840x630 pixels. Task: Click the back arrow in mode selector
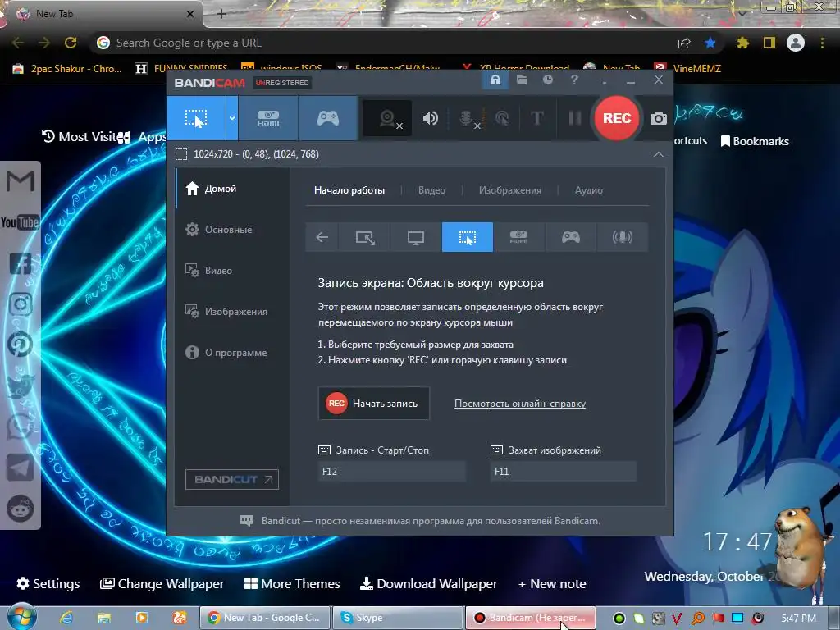(322, 237)
